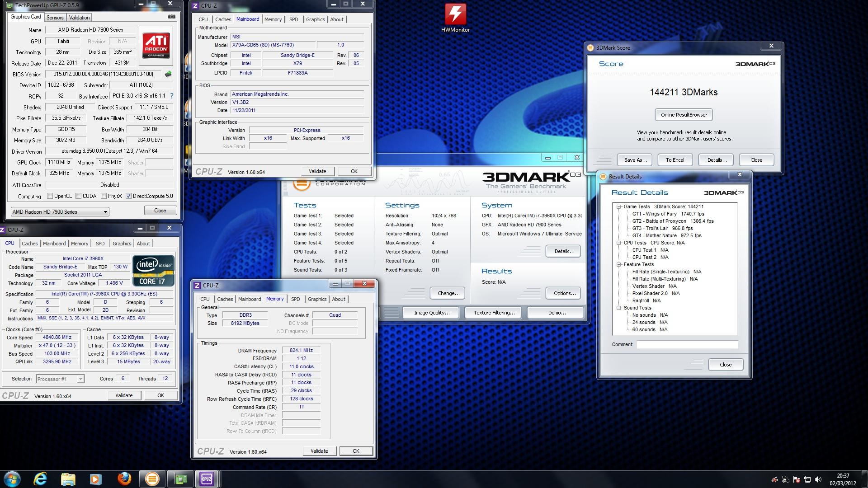The width and height of the screenshot is (868, 488).
Task: Click Details... button in 3DMark Score window
Action: click(717, 160)
